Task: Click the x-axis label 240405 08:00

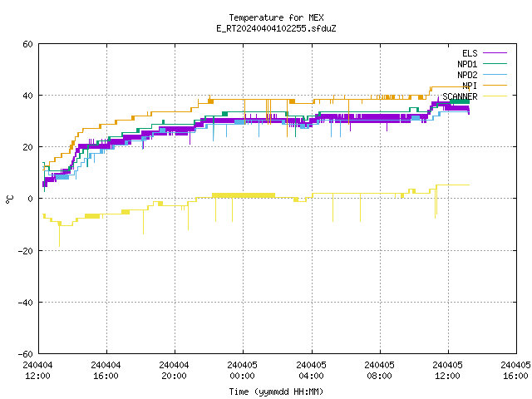Action: point(379,371)
